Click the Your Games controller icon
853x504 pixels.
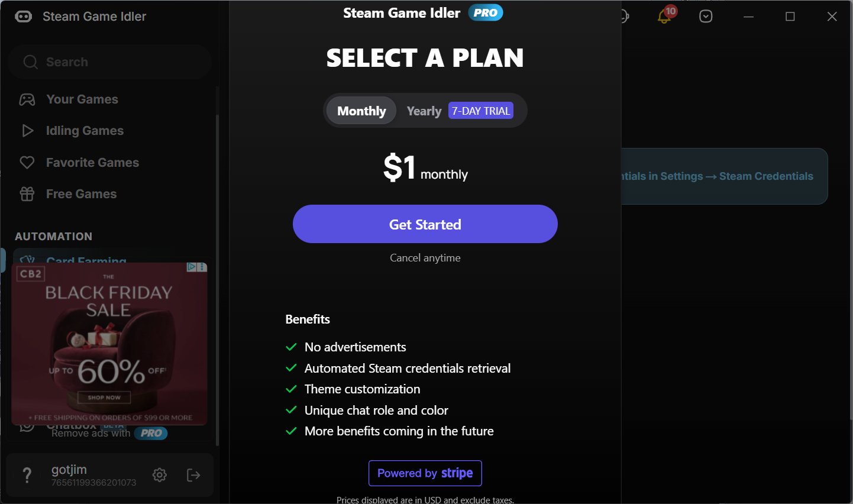(x=27, y=99)
